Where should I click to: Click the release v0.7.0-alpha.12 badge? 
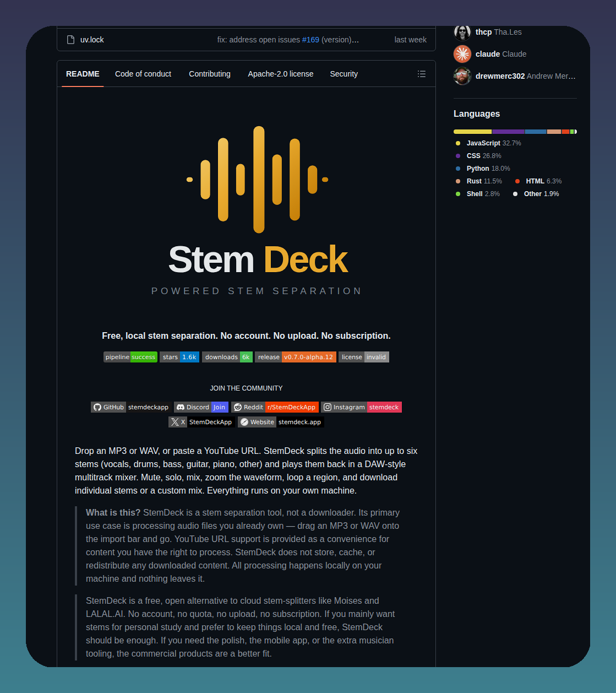(x=296, y=357)
